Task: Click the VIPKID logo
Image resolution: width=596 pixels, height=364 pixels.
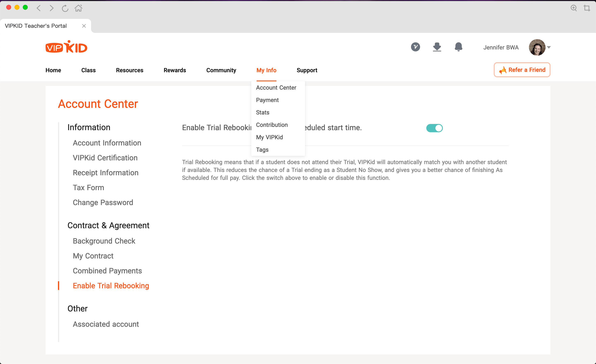Action: 66,47
